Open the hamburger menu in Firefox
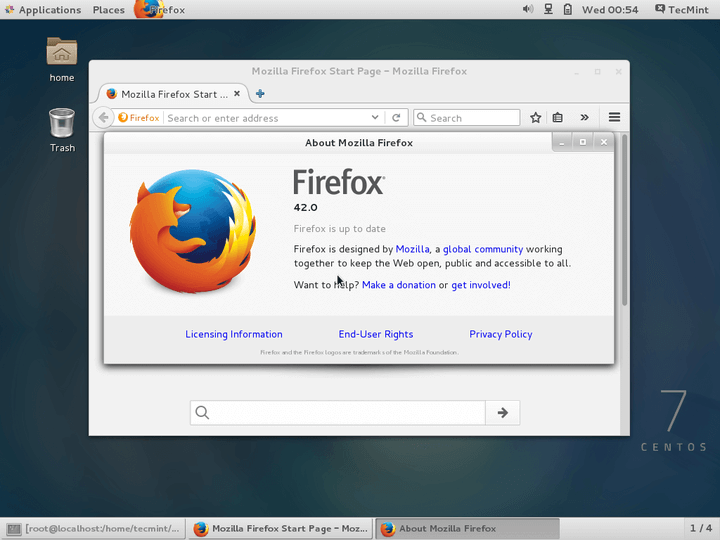Image resolution: width=720 pixels, height=540 pixels. (614, 118)
